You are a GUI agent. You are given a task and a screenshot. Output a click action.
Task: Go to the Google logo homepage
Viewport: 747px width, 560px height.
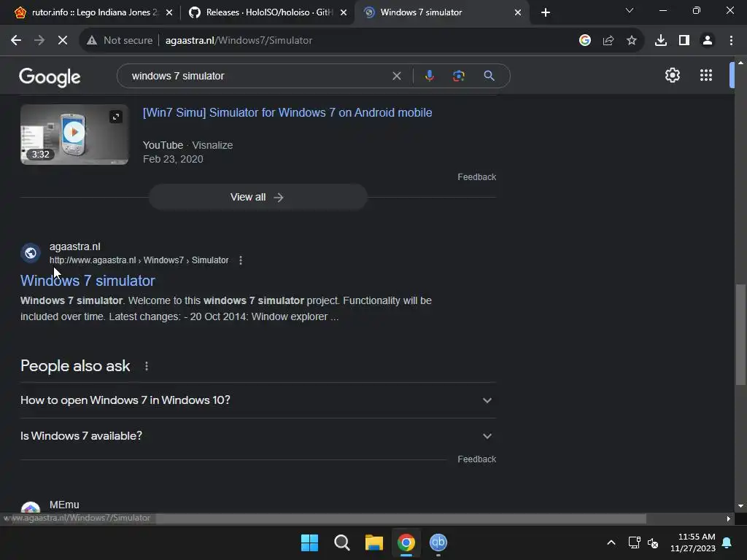50,77
